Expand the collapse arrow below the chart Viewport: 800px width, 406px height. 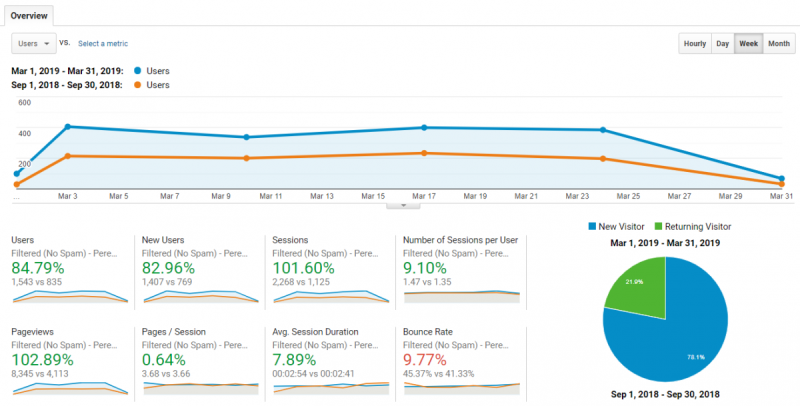[x=402, y=205]
